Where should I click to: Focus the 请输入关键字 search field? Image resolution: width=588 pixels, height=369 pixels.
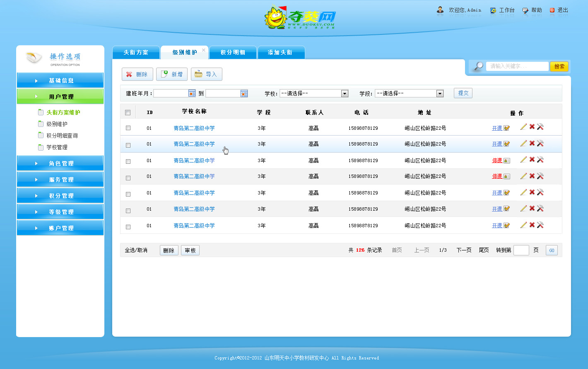coord(517,66)
